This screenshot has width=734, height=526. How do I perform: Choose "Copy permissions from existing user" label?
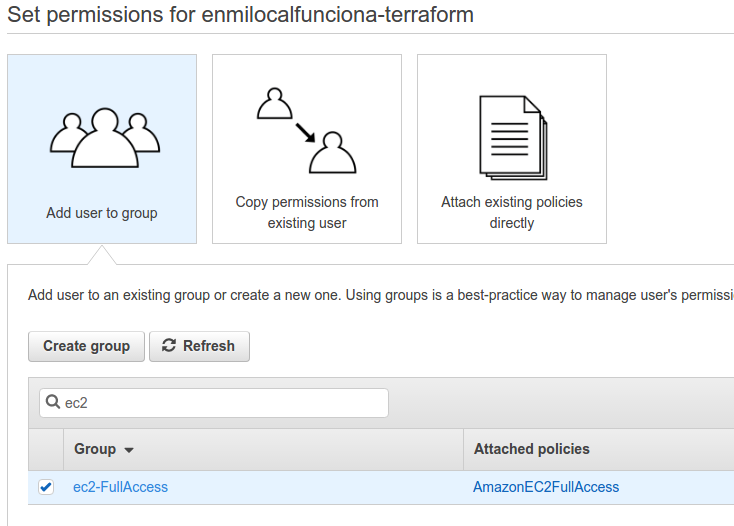pyautogui.click(x=307, y=212)
